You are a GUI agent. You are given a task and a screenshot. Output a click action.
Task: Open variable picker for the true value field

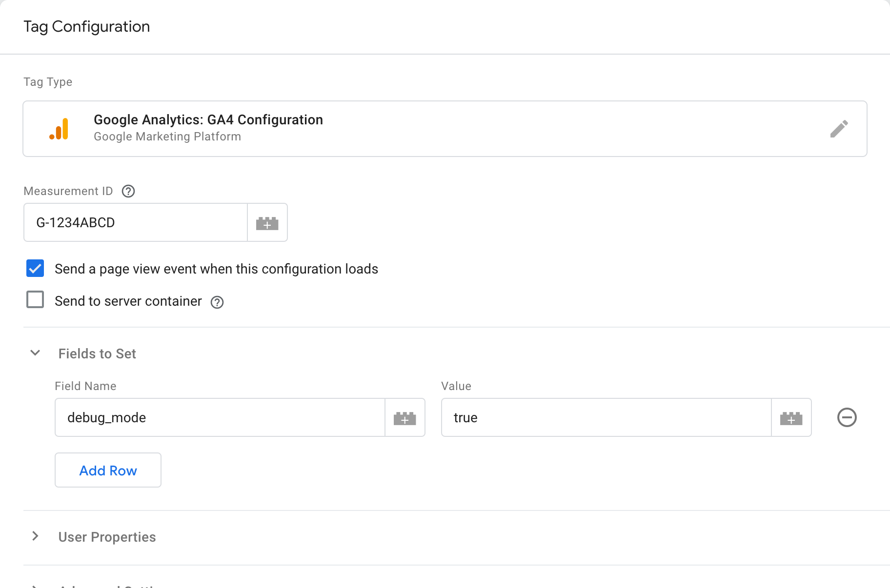click(x=791, y=418)
